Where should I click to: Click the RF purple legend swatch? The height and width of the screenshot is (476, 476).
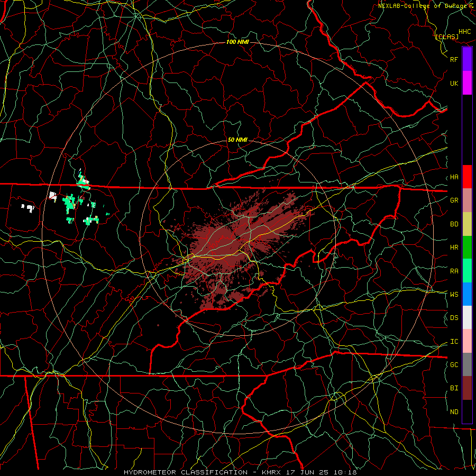click(x=467, y=59)
